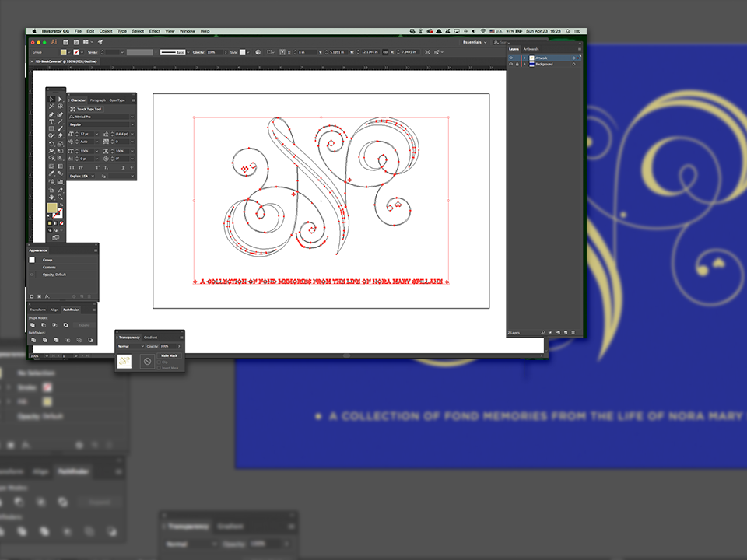Click the Touch Type Tool button
The height and width of the screenshot is (560, 747).
click(x=86, y=109)
